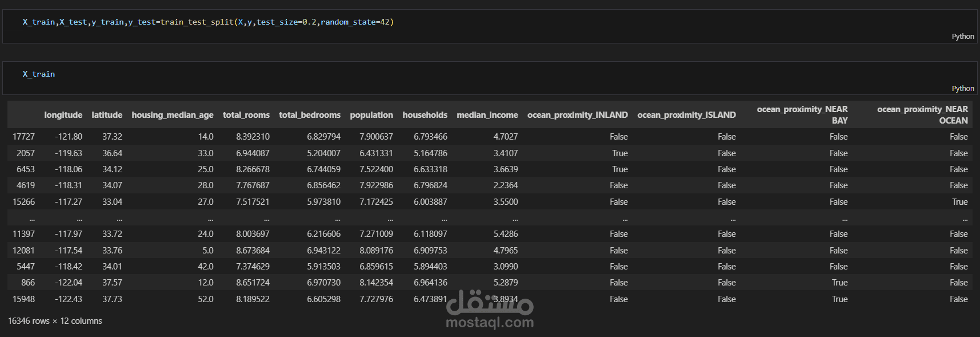The height and width of the screenshot is (337, 980).
Task: Click row index 15266
Action: coord(23,202)
